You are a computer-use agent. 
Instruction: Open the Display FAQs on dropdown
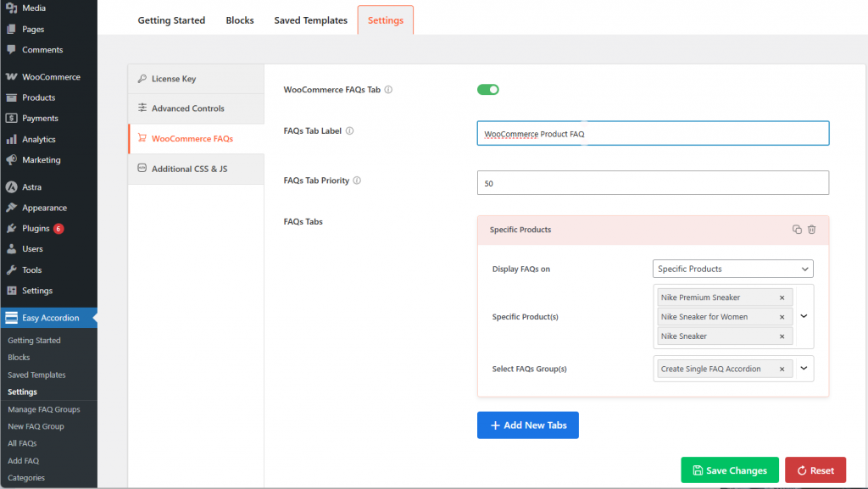[733, 269]
